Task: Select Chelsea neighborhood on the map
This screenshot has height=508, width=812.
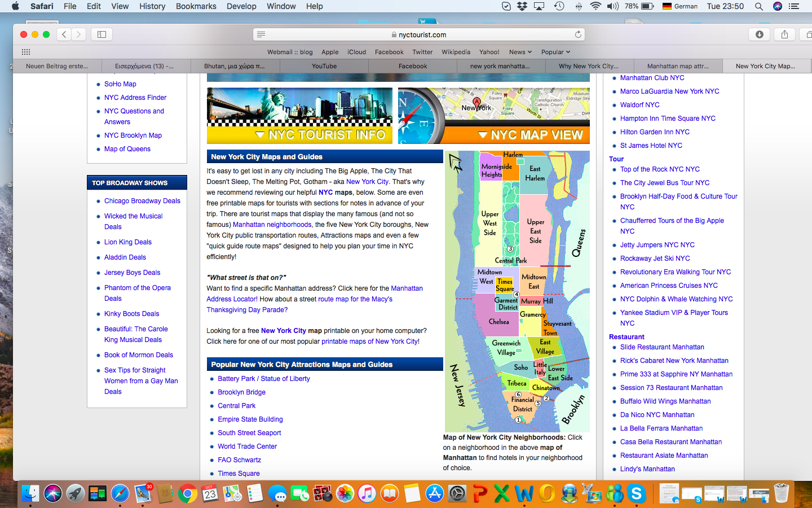Action: [x=498, y=322]
